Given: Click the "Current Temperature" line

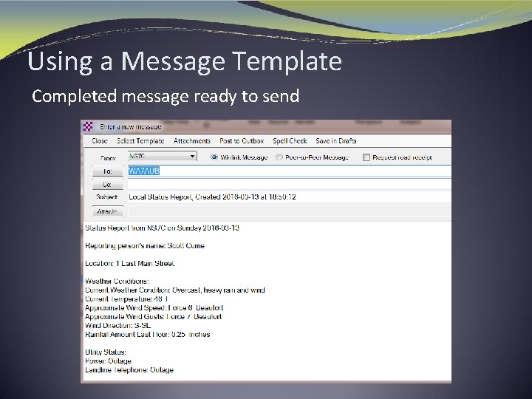Looking at the screenshot, I should click(x=126, y=299).
